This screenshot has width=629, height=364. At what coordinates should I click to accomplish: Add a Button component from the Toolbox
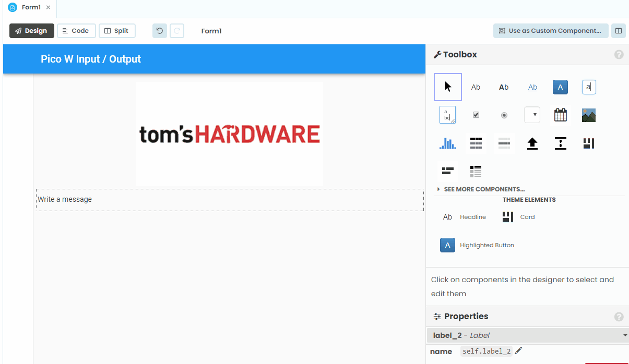click(x=560, y=87)
